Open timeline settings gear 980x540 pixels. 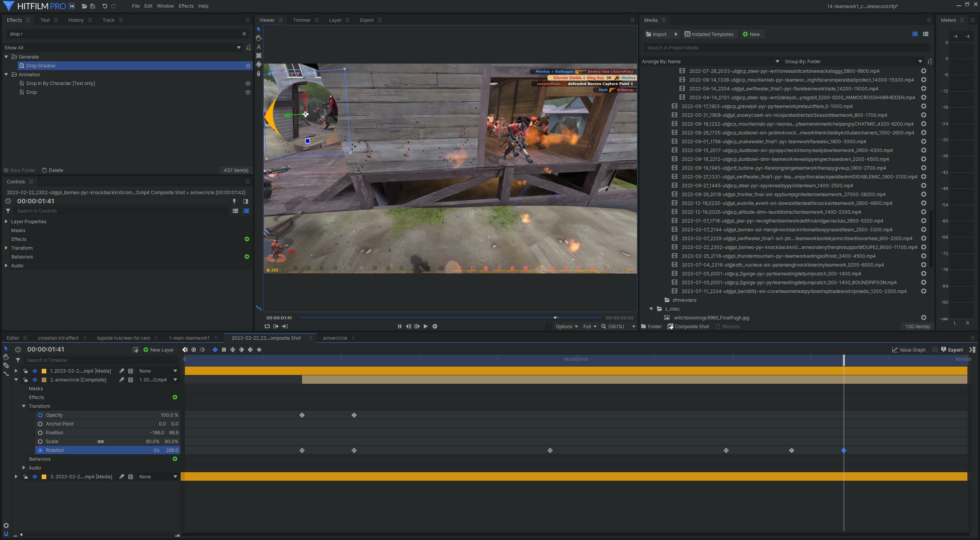6,525
